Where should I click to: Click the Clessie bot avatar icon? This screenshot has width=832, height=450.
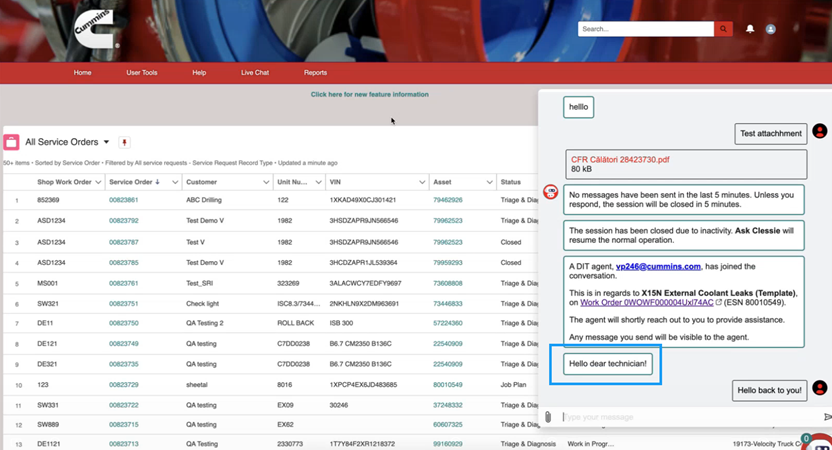pos(551,192)
